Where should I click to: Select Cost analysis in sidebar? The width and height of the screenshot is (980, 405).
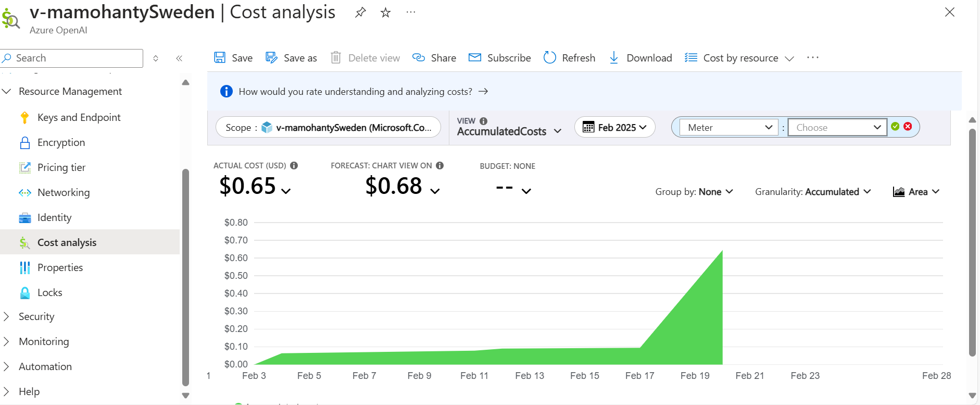coord(90,242)
